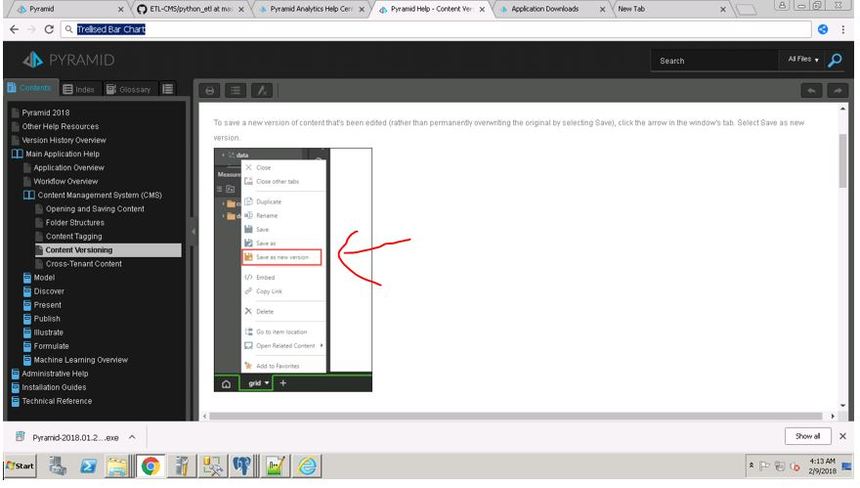Click the browser reload icon
This screenshot has height=488, width=860.
(49, 30)
